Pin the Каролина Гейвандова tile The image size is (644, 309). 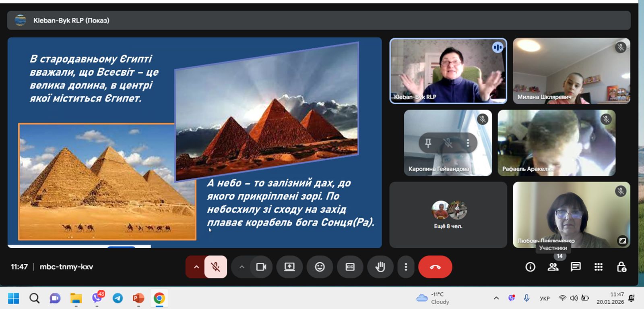[428, 143]
